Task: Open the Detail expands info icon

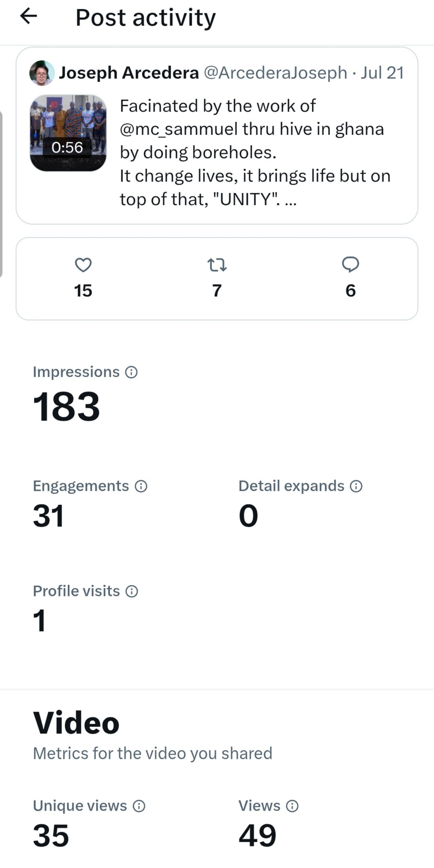Action: click(356, 486)
